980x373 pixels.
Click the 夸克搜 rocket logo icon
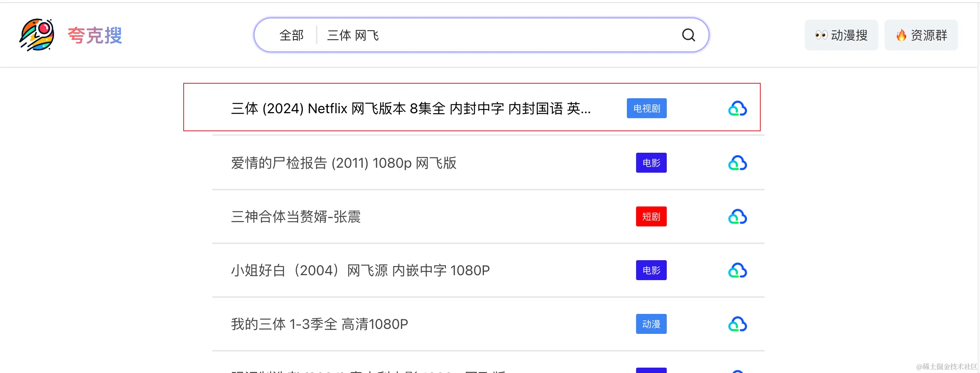click(x=37, y=35)
